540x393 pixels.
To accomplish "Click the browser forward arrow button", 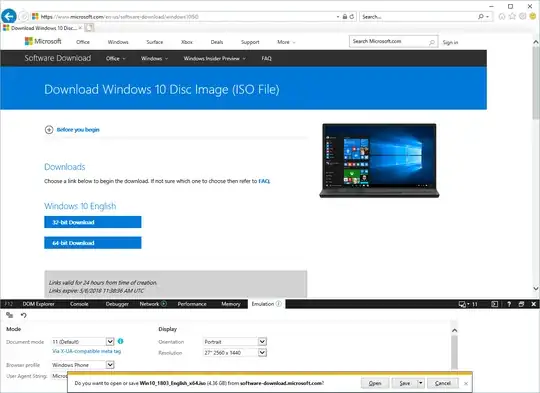I will point(23,17).
